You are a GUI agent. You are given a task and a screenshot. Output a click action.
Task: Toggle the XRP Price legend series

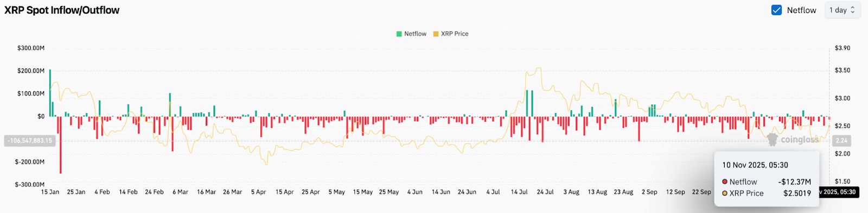pyautogui.click(x=451, y=34)
